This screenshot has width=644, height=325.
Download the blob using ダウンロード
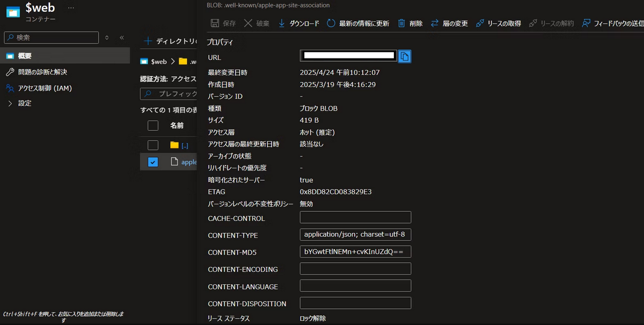click(282, 24)
